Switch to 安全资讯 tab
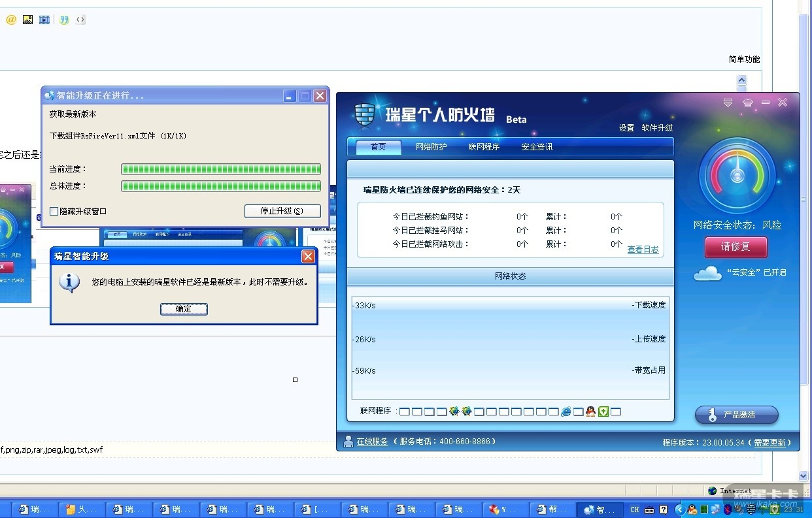812x518 pixels. (537, 147)
